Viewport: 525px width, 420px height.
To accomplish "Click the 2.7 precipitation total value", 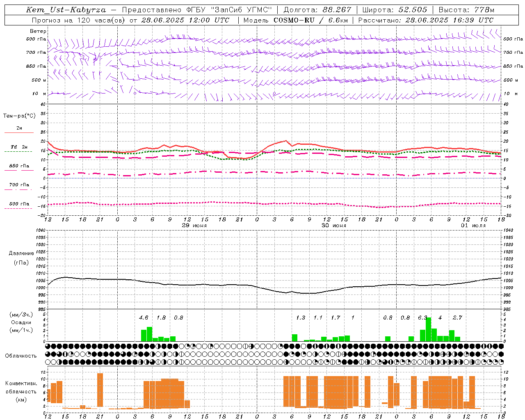I will tap(457, 317).
